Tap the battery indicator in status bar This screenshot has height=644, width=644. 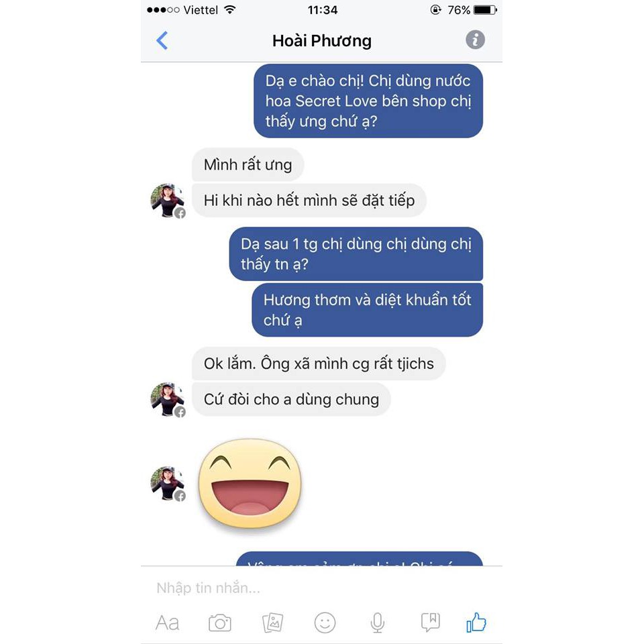click(x=486, y=10)
